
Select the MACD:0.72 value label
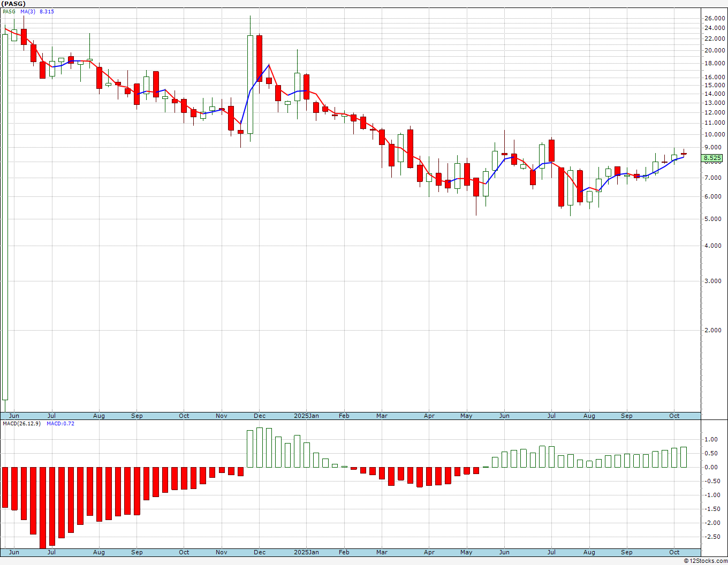(x=60, y=423)
